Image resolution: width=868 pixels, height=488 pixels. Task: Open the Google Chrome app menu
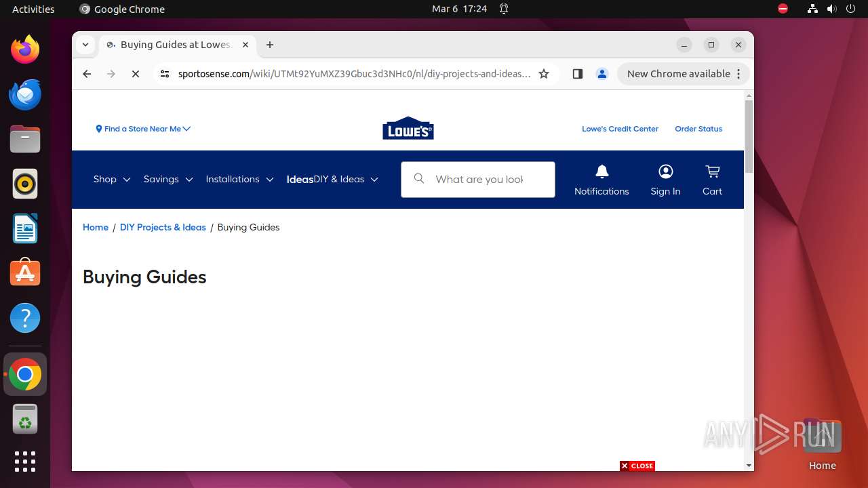click(x=122, y=9)
